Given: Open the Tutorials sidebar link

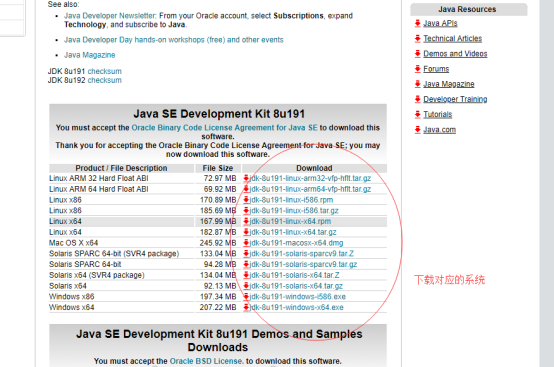Looking at the screenshot, I should [437, 114].
